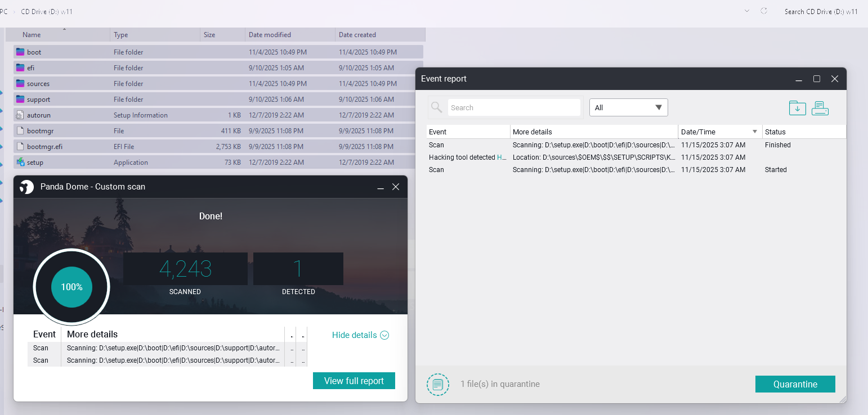Click the sources folder icon

pyautogui.click(x=20, y=83)
